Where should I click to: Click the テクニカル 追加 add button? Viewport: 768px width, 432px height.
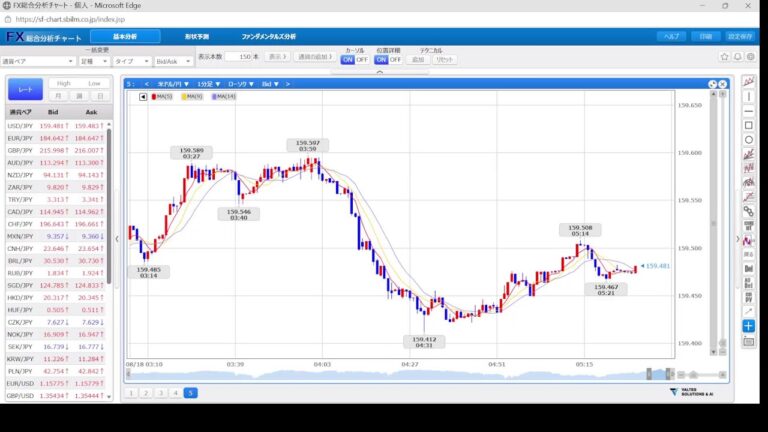click(418, 60)
